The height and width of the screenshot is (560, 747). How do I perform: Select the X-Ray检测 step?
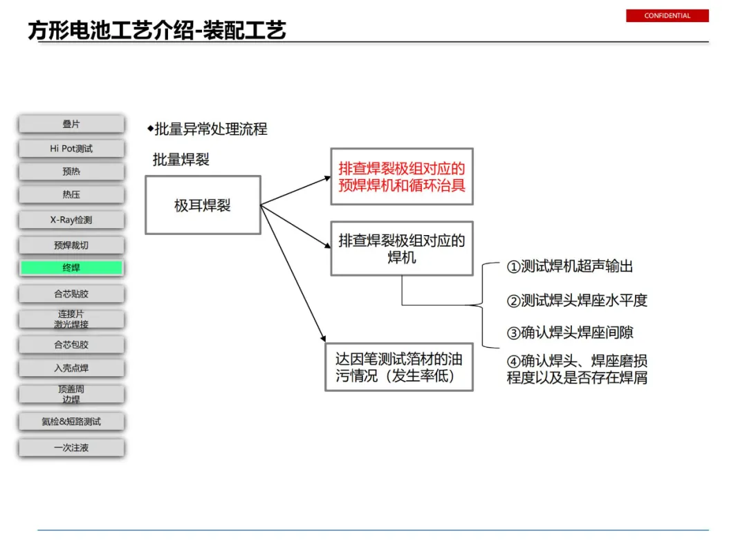[71, 220]
